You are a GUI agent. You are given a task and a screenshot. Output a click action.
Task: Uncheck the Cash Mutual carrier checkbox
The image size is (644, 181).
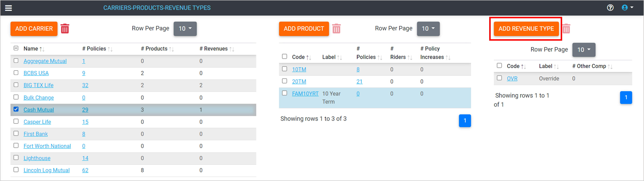coord(16,109)
